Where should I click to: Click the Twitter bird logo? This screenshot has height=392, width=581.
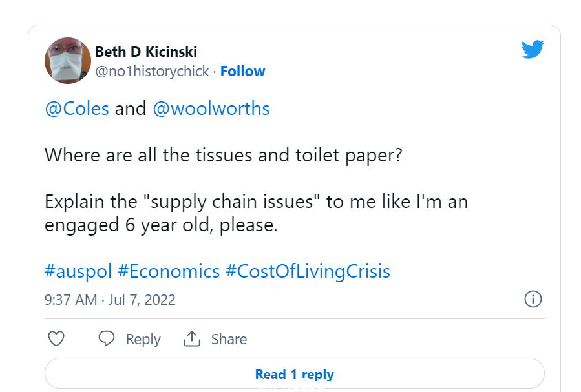coord(533,49)
